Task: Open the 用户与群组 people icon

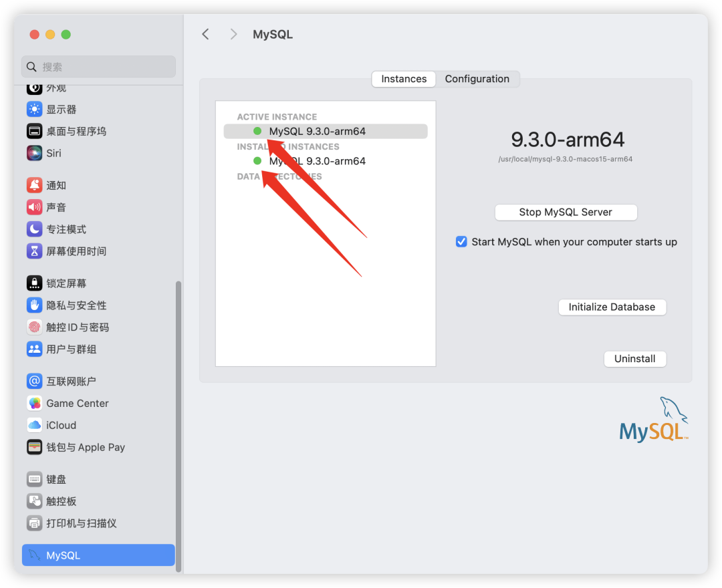Action: pyautogui.click(x=35, y=349)
